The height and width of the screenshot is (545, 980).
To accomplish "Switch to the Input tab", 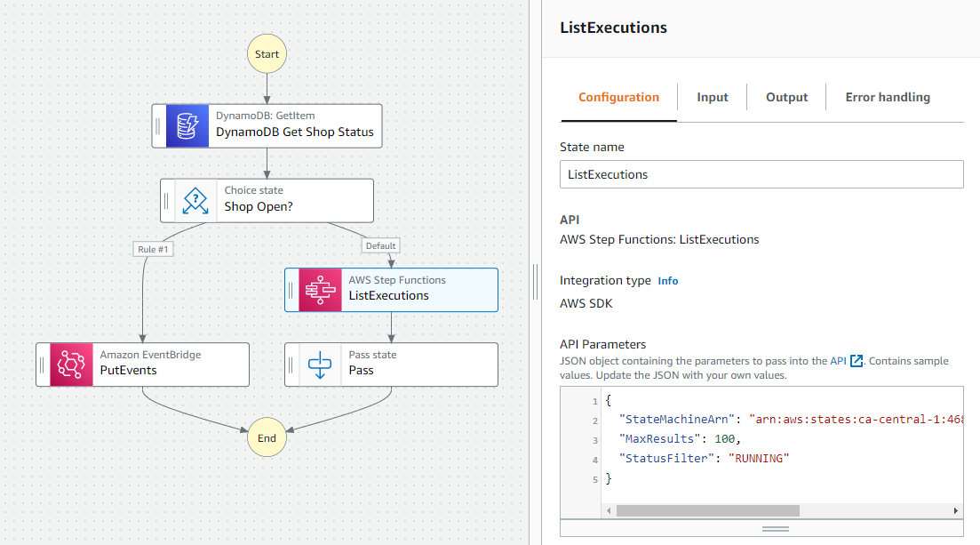I will [x=713, y=97].
